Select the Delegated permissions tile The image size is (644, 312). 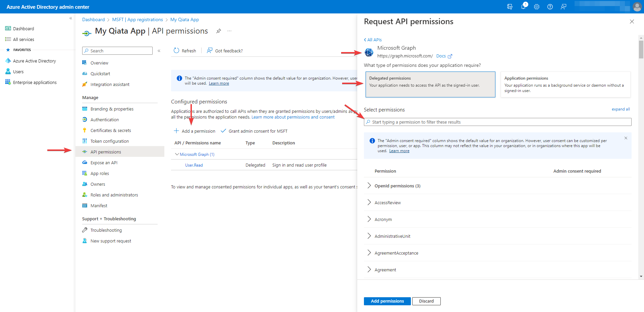(430, 84)
